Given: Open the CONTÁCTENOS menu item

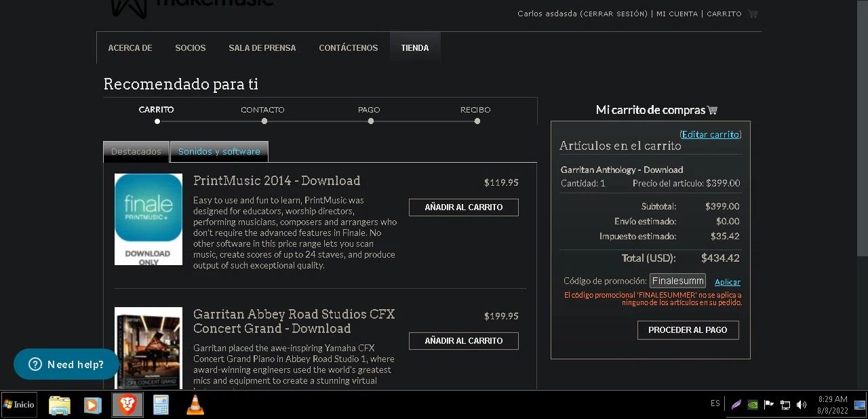Looking at the screenshot, I should click(349, 48).
